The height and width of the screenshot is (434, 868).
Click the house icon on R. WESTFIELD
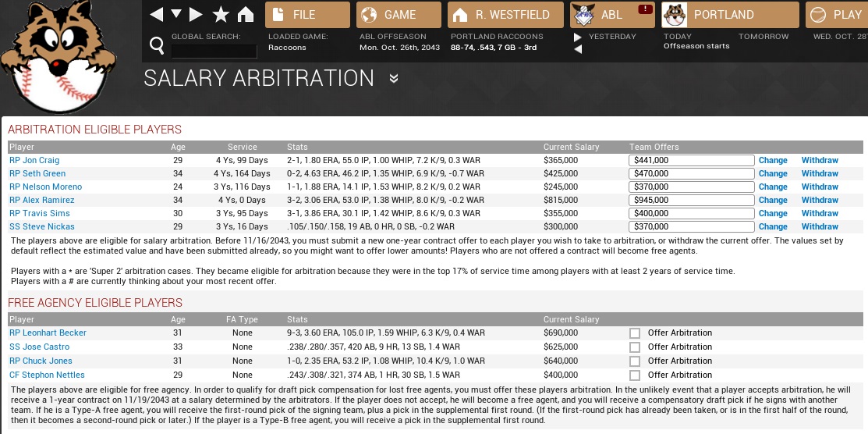(460, 15)
